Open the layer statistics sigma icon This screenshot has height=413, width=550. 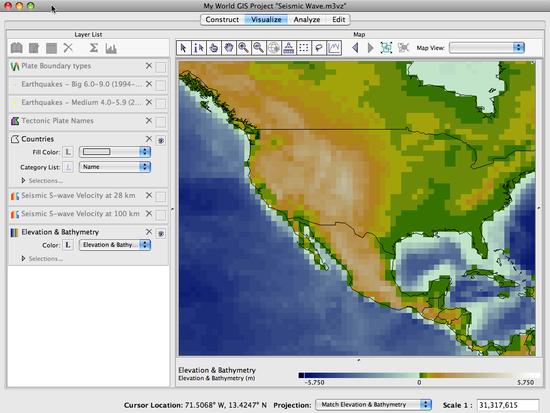(x=93, y=48)
